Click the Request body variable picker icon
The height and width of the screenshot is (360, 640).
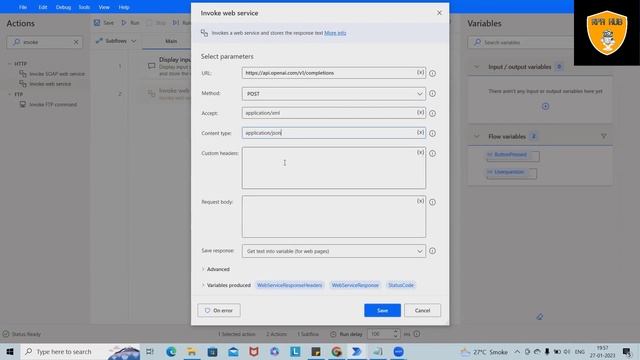tap(420, 201)
